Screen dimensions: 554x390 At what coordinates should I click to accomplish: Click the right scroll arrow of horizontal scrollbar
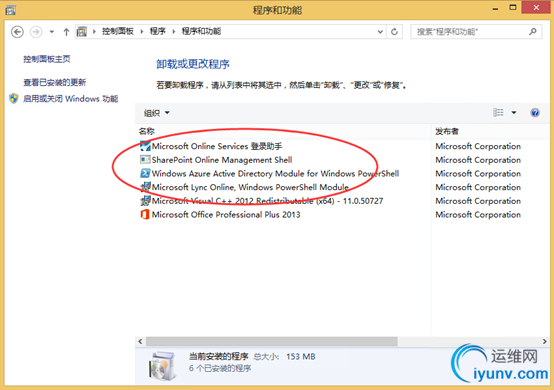point(544,342)
